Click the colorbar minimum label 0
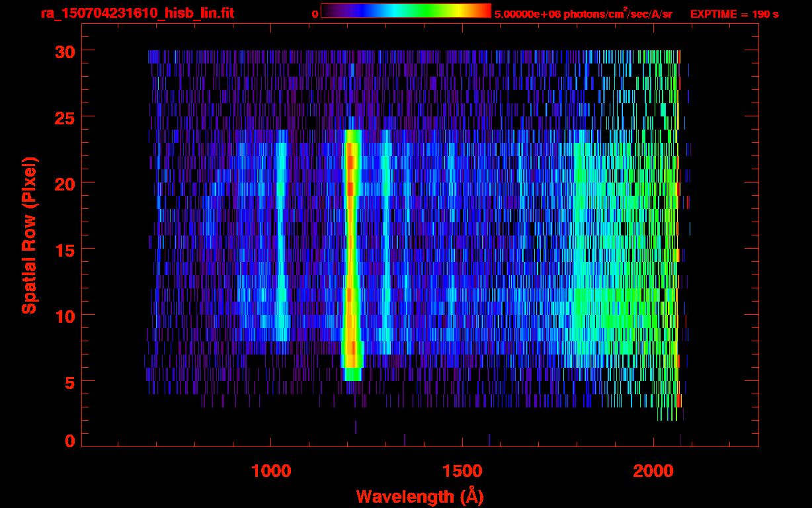The image size is (812, 508). pos(315,14)
